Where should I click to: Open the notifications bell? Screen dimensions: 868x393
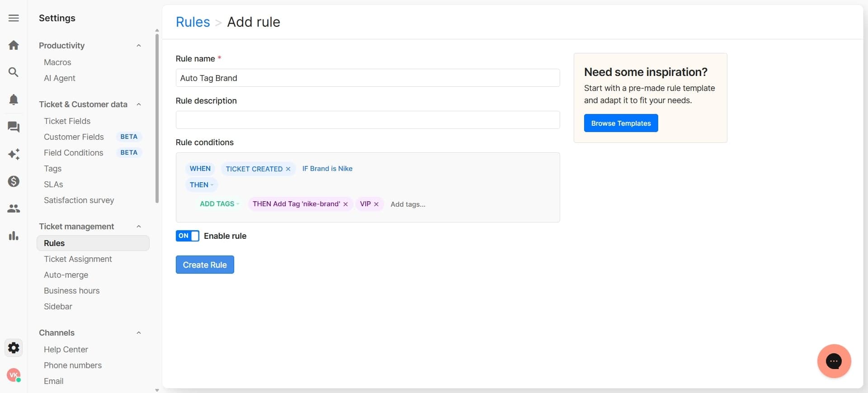pyautogui.click(x=14, y=99)
